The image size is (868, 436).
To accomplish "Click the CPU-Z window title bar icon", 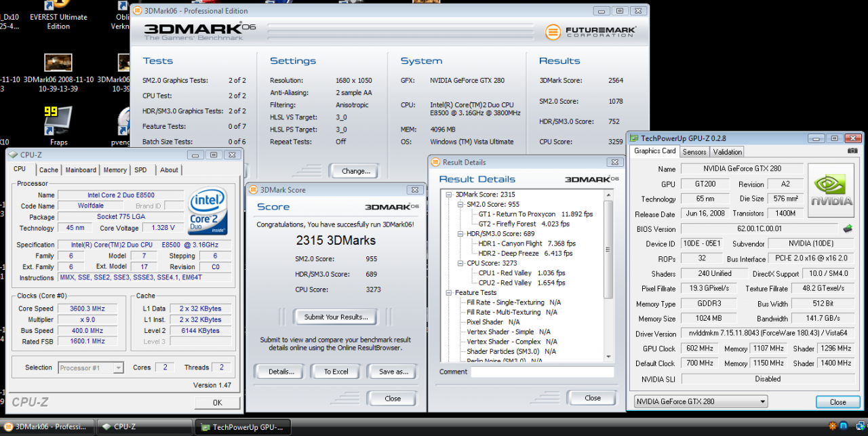I will point(14,155).
